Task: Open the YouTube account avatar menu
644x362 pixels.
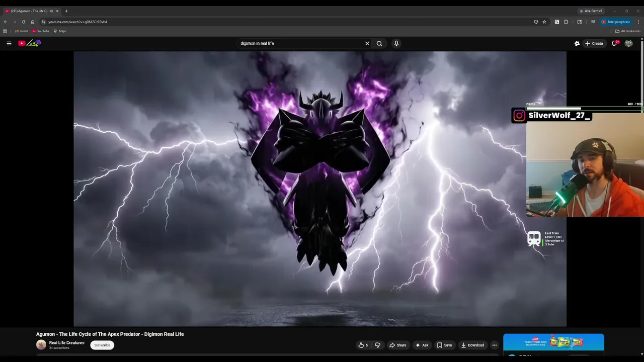Action: 628,43
